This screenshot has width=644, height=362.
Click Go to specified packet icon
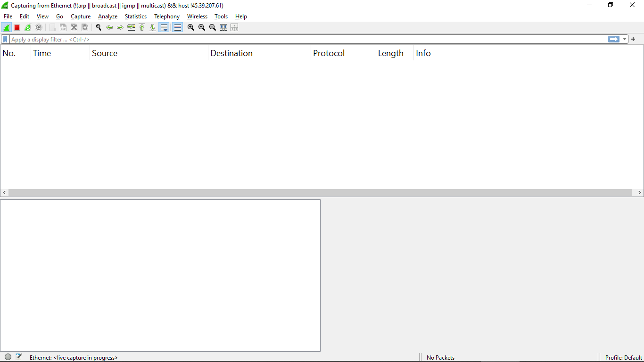point(131,27)
